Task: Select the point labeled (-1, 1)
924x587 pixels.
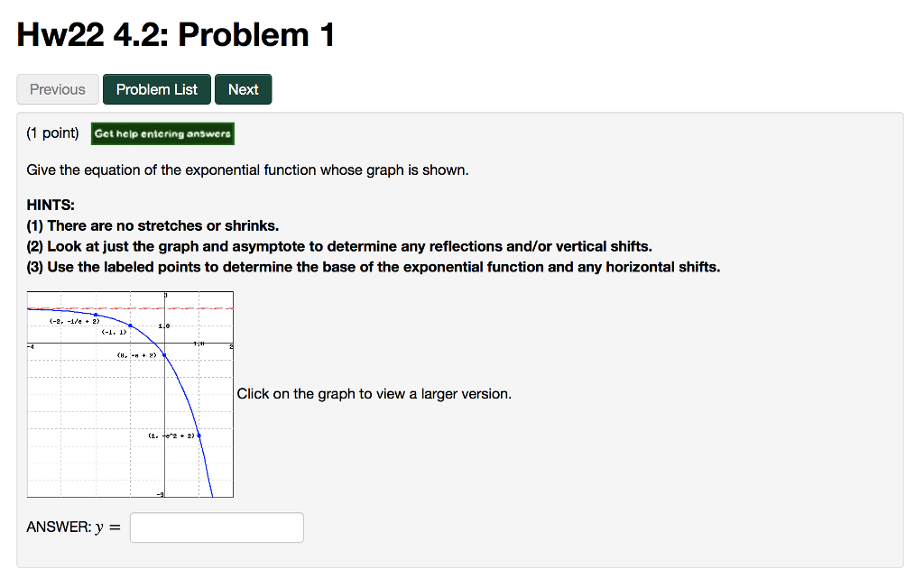Action: click(x=130, y=326)
